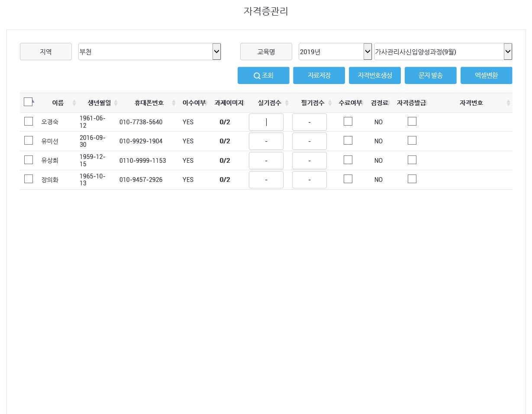This screenshot has height=414, width=532.
Task: Click the 실기점수 field for 유미선
Action: click(x=266, y=141)
